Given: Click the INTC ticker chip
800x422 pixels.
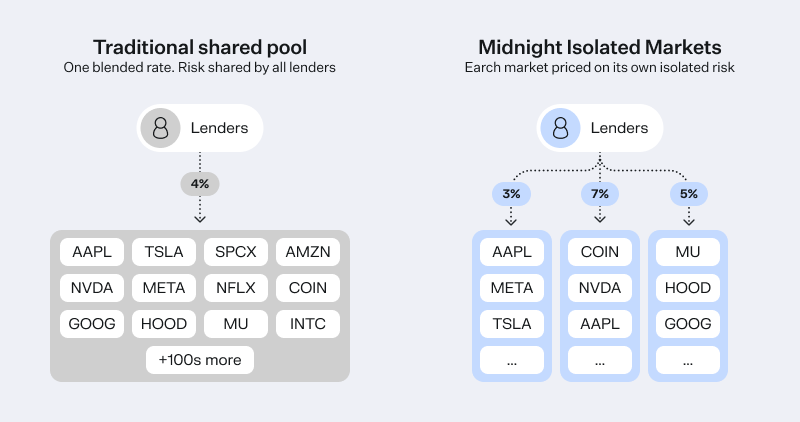Looking at the screenshot, I should point(308,324).
